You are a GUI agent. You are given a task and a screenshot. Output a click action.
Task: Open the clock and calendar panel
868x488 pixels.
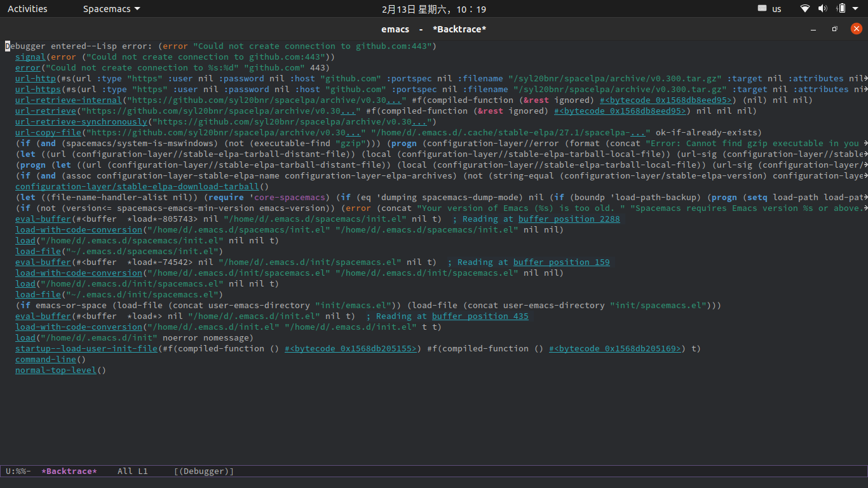coord(434,9)
